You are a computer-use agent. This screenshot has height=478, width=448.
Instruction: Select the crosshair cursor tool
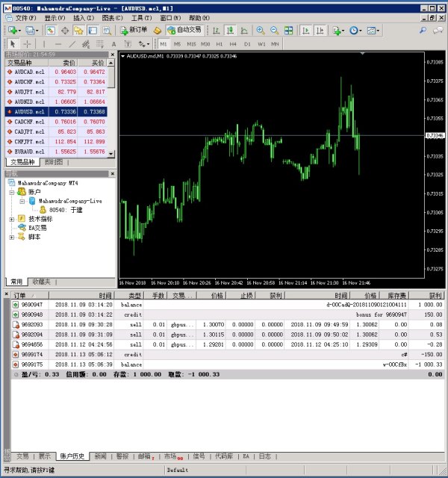coord(28,44)
